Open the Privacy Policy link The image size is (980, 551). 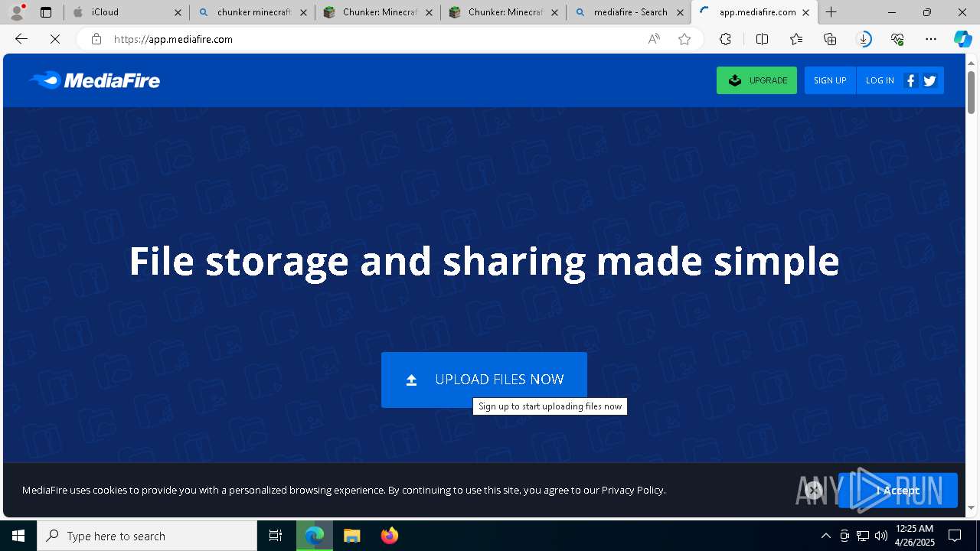pyautogui.click(x=632, y=490)
